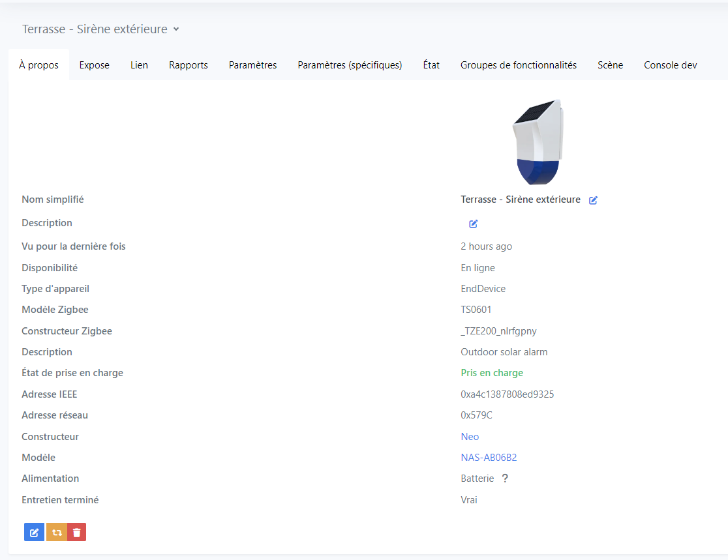Image resolution: width=728 pixels, height=560 pixels.
Task: Switch to the État tab
Action: [x=431, y=65]
